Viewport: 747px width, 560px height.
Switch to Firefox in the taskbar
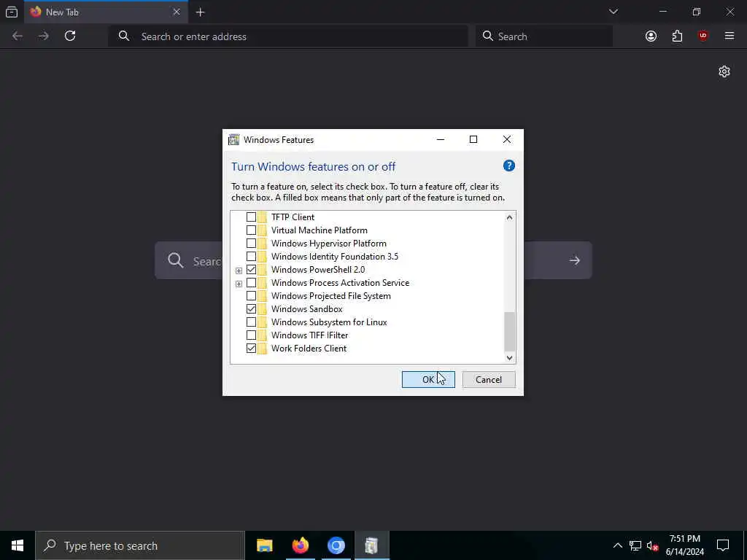pos(300,545)
